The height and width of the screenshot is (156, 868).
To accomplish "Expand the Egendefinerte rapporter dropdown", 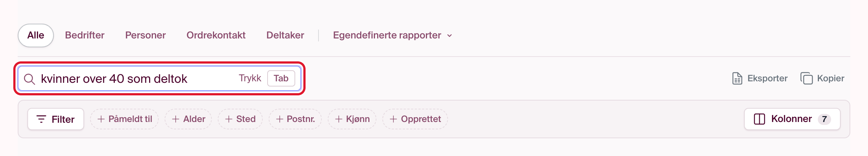I will click(x=392, y=35).
